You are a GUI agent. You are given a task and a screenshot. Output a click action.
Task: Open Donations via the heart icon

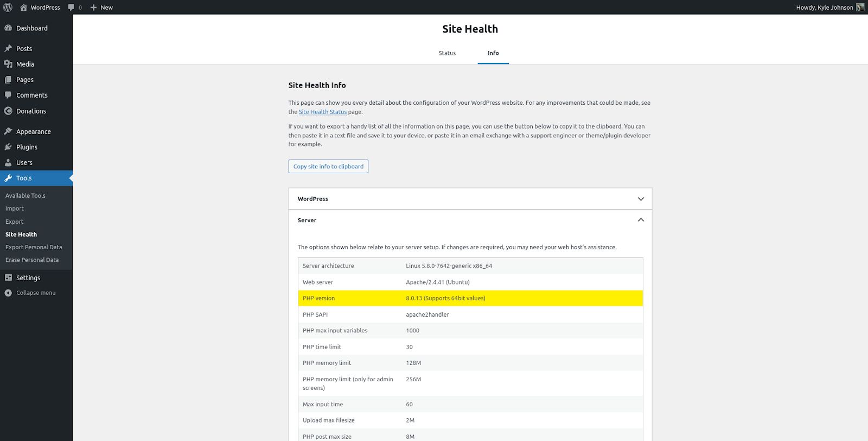[8, 111]
